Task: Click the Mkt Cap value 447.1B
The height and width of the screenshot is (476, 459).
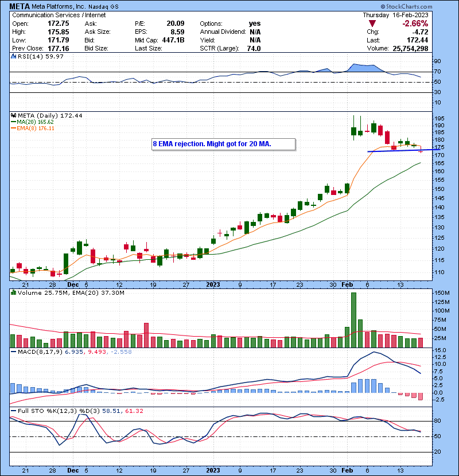Action: click(173, 40)
